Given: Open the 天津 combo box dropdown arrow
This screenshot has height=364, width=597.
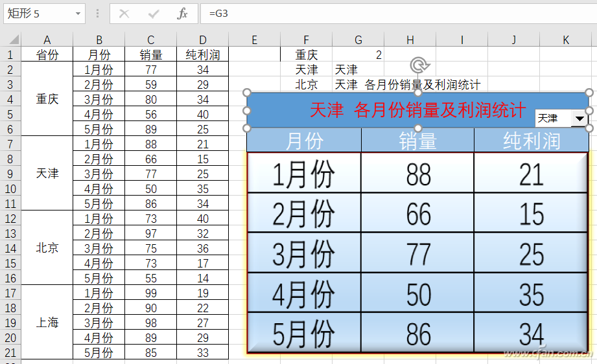Looking at the screenshot, I should 579,119.
